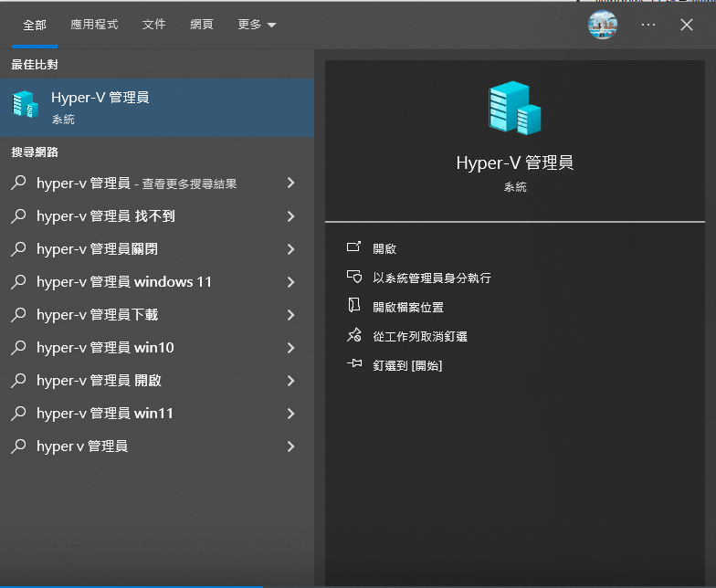
Task: Select suggestion hyper v 管理員
Action: coord(157,446)
